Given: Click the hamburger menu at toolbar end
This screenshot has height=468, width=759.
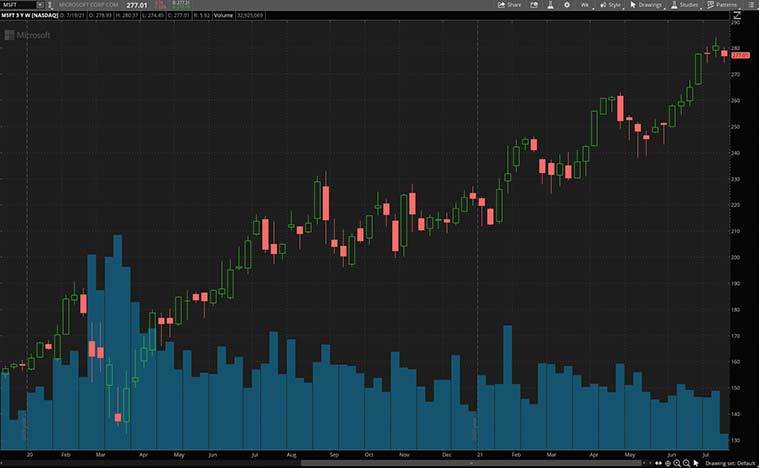Looking at the screenshot, I should coord(749,5).
